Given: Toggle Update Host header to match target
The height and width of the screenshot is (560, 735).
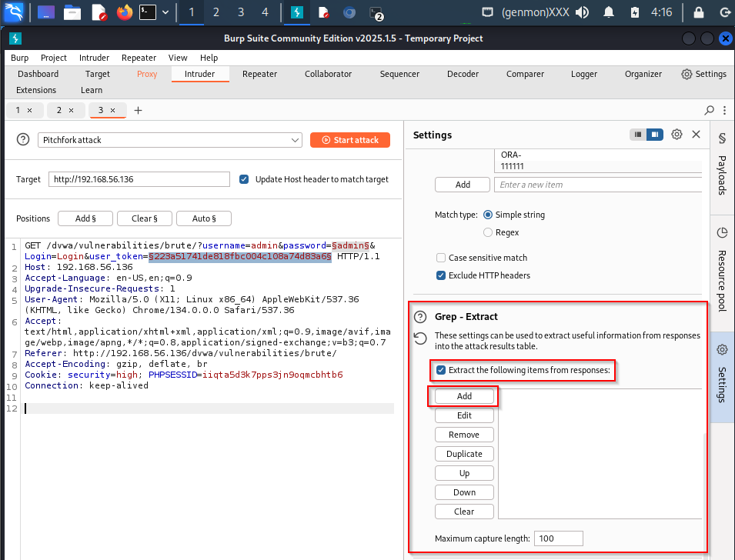Looking at the screenshot, I should coord(244,179).
